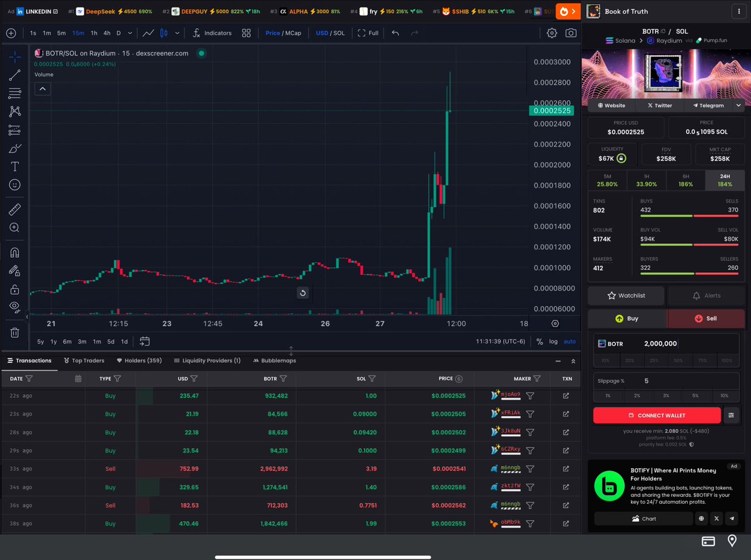The width and height of the screenshot is (751, 560).
Task: Select the brush drawing tool
Action: point(14,148)
